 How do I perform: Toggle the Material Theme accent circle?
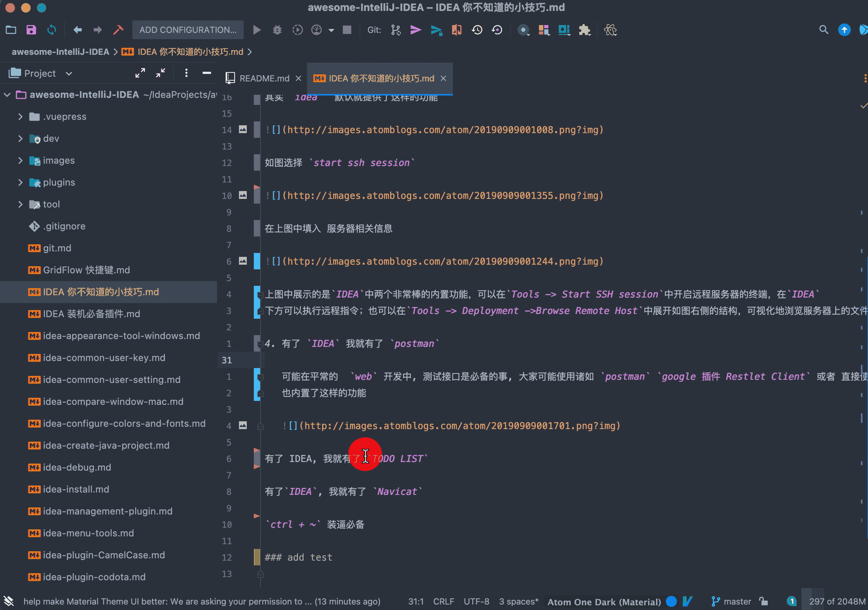(671, 601)
